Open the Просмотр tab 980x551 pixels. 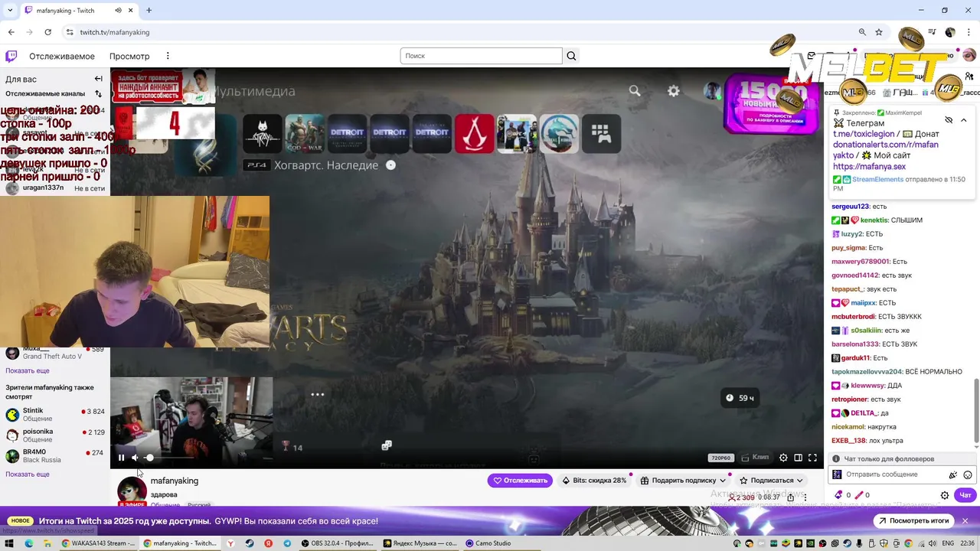click(x=129, y=56)
